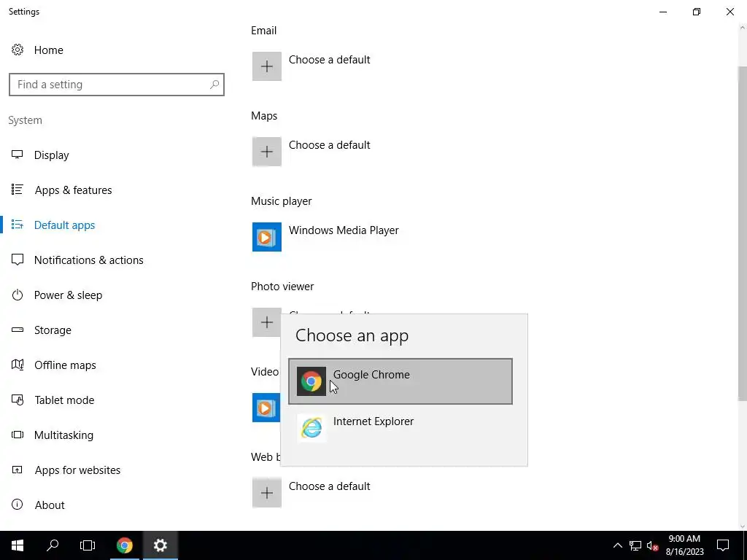Click the vertical scrollbar thumb
The image size is (747, 560).
pos(742,233)
